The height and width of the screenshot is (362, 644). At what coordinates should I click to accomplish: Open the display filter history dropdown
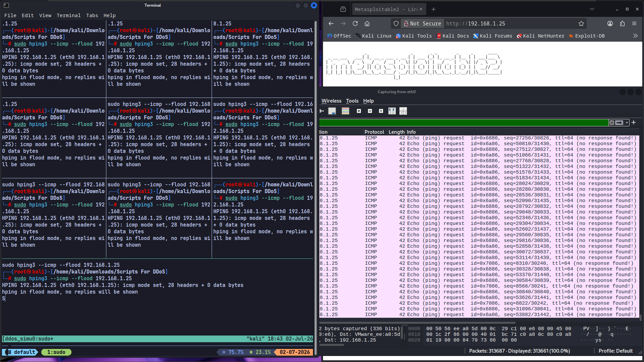[x=627, y=123]
